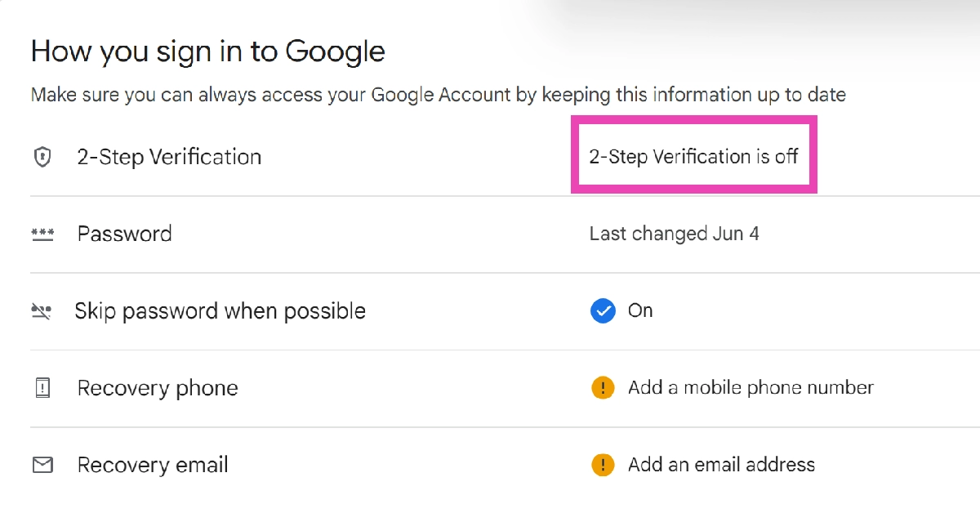980x513 pixels.
Task: Click "Last changed Jun 4" text
Action: pyautogui.click(x=674, y=234)
